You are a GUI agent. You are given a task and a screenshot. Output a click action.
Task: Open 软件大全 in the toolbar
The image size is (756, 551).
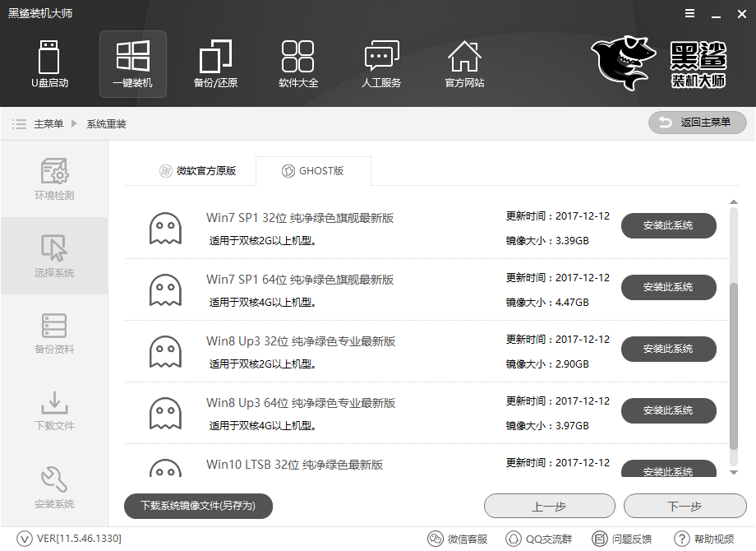pyautogui.click(x=298, y=64)
